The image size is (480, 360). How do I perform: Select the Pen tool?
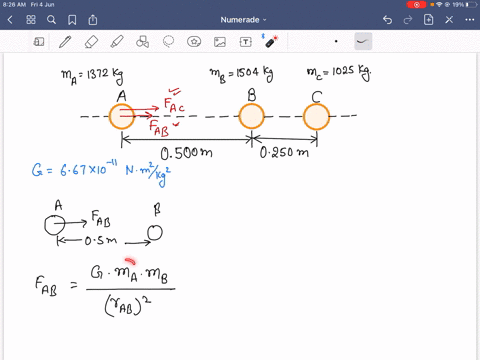(x=65, y=42)
